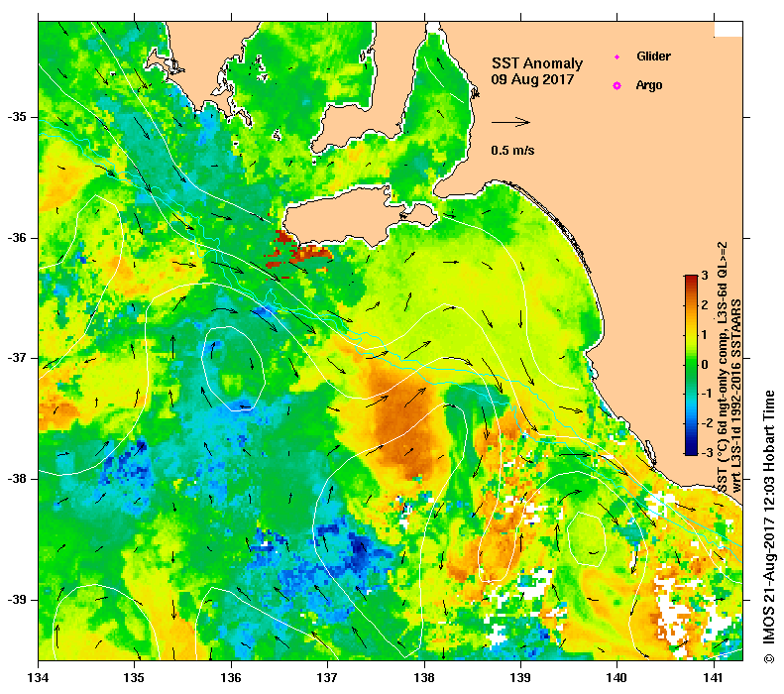Click the 0.5 m/s scale text
The image size is (784, 694).
coord(512,150)
